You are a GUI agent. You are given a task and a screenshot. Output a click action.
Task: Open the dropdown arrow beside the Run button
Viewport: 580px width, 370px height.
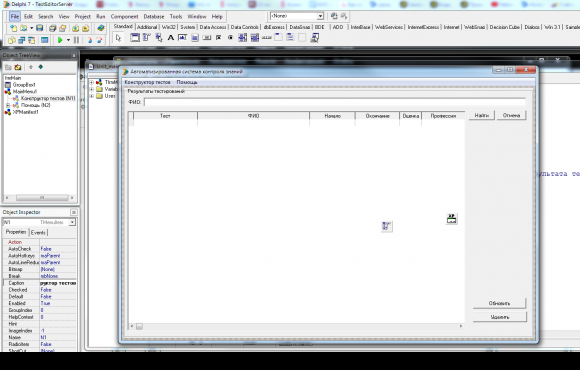[68, 40]
